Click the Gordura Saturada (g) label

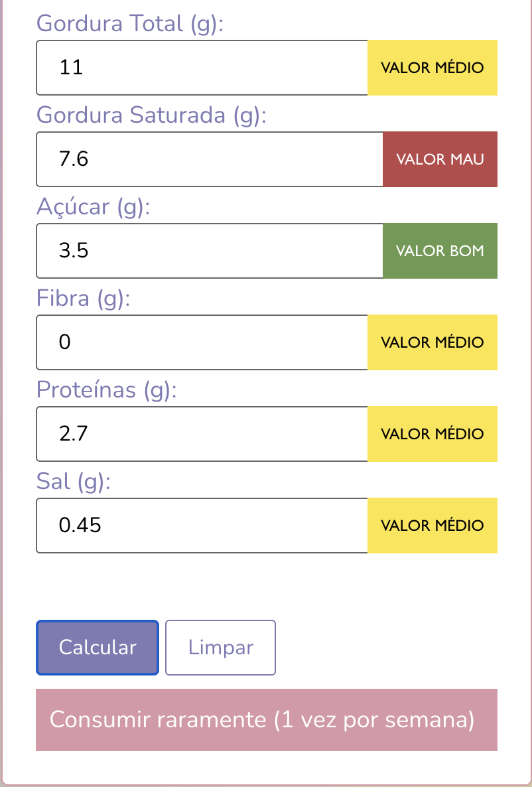(x=151, y=115)
